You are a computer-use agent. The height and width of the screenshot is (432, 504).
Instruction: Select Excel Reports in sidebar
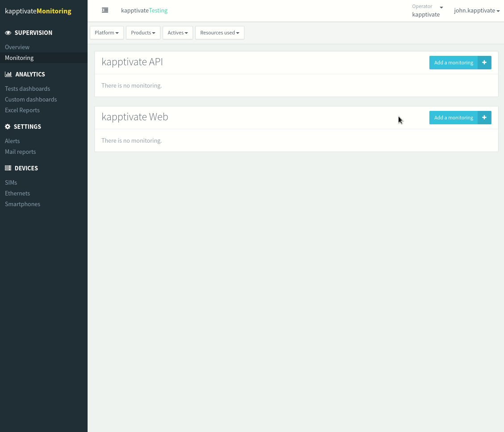(22, 110)
